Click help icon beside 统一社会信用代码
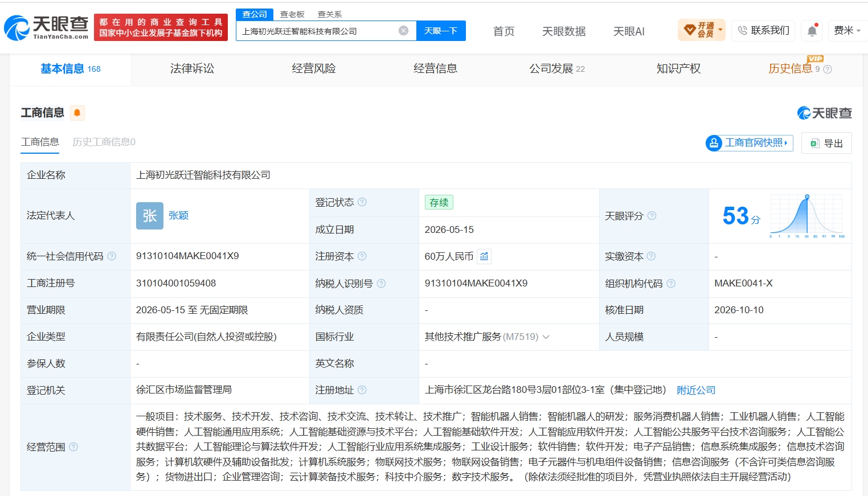This screenshot has width=868, height=496. [112, 256]
